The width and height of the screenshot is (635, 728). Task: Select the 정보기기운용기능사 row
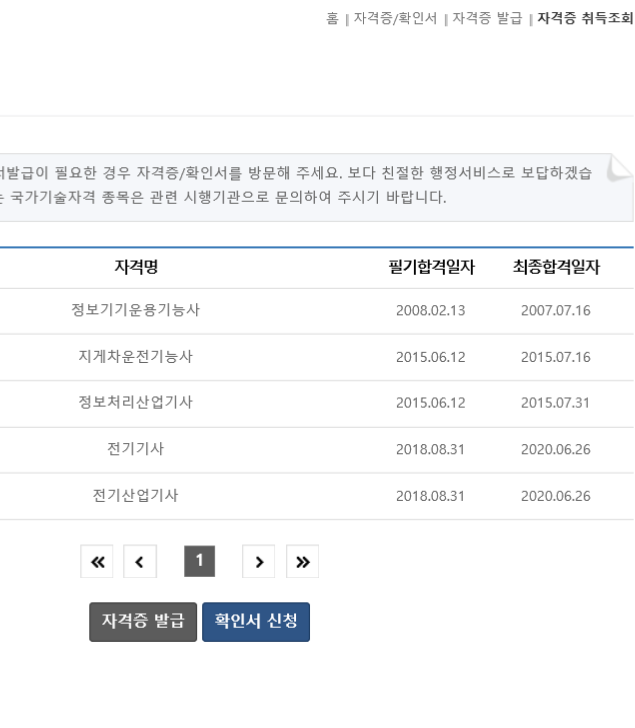click(x=317, y=311)
